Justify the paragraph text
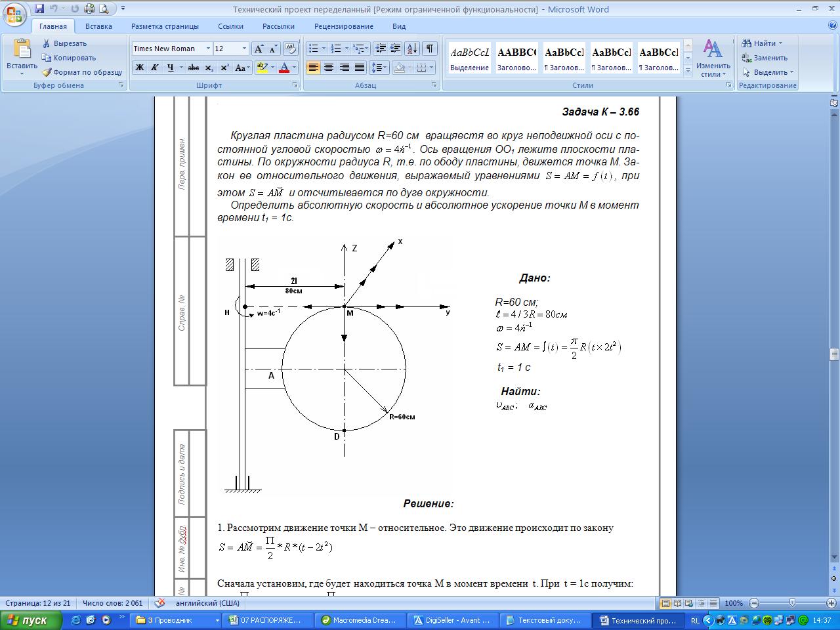The width and height of the screenshot is (840, 630). tap(360, 67)
